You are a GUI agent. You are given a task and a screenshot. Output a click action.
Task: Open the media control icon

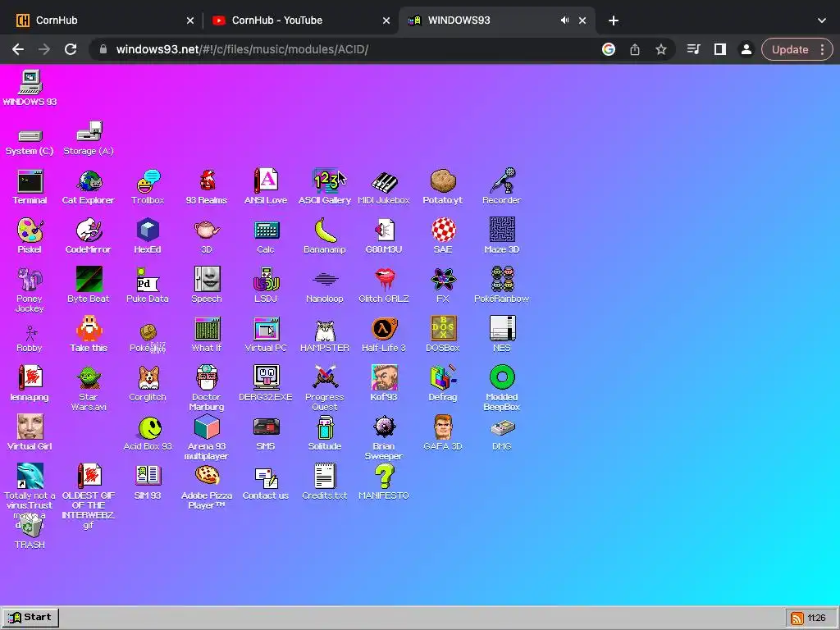[x=694, y=49]
